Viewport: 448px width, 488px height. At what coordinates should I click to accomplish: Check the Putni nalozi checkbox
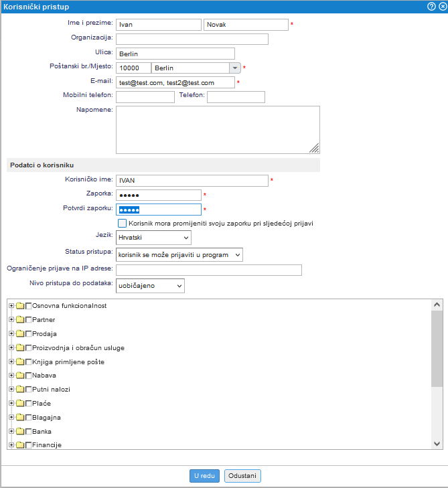tap(28, 390)
